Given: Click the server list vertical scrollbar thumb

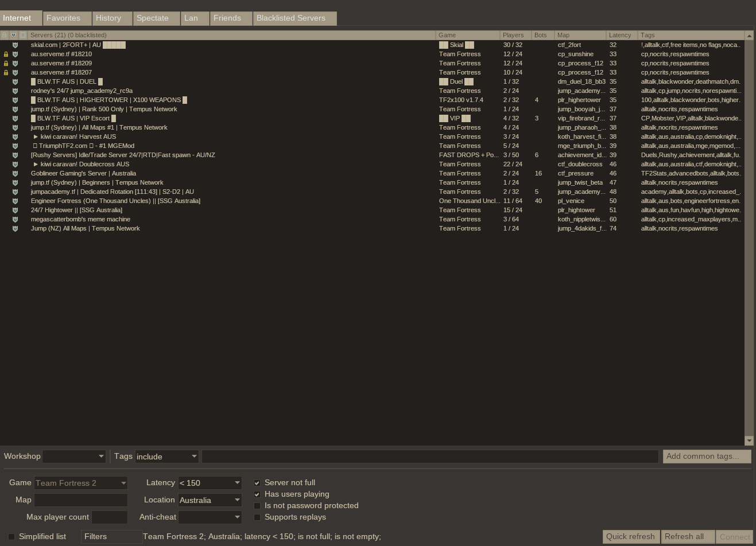Looking at the screenshot, I should pyautogui.click(x=749, y=237).
